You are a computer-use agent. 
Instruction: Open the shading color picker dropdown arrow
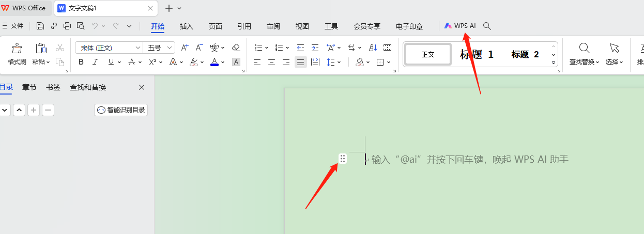(x=367, y=63)
